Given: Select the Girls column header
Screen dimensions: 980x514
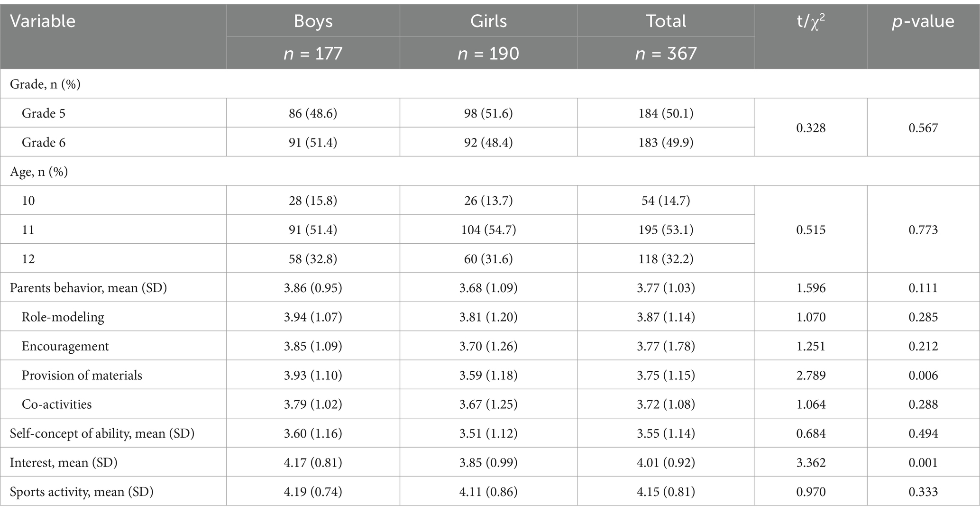Looking at the screenshot, I should (x=488, y=21).
